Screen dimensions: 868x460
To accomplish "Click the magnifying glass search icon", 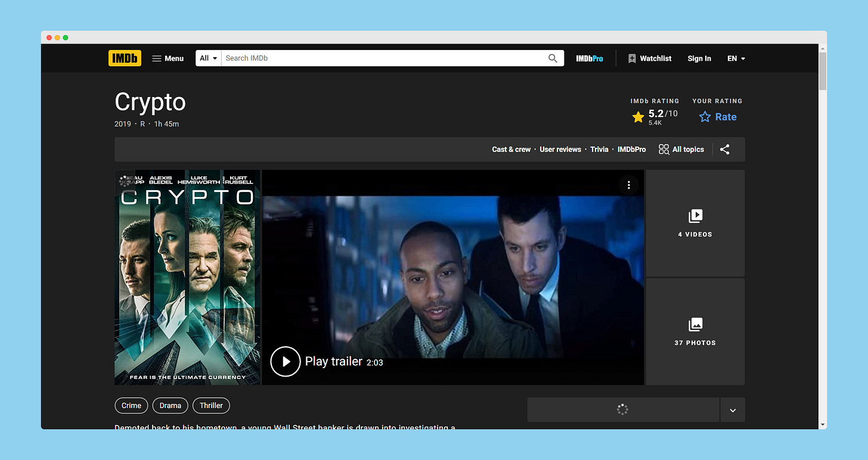I will point(553,58).
